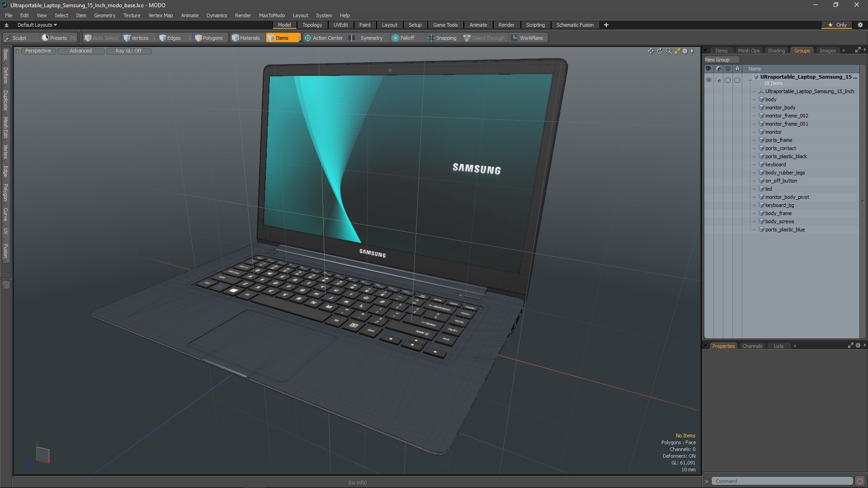Screen dimensions: 868x488
Task: Switch to the Shading panel tab
Action: 776,51
